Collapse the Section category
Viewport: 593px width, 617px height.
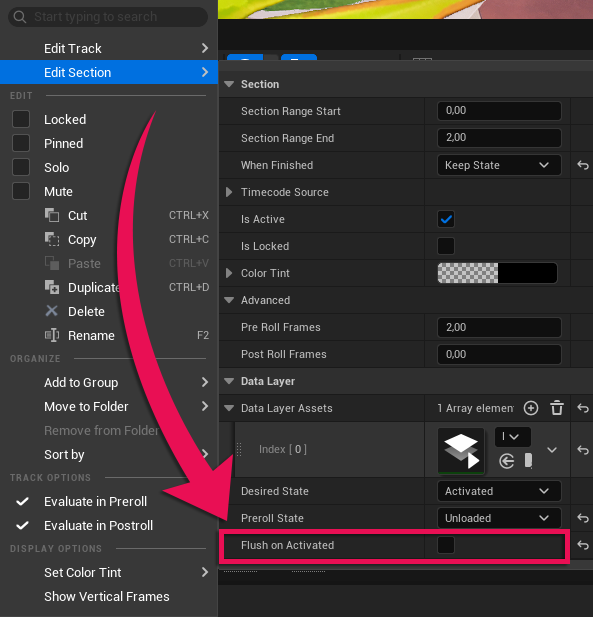click(229, 84)
